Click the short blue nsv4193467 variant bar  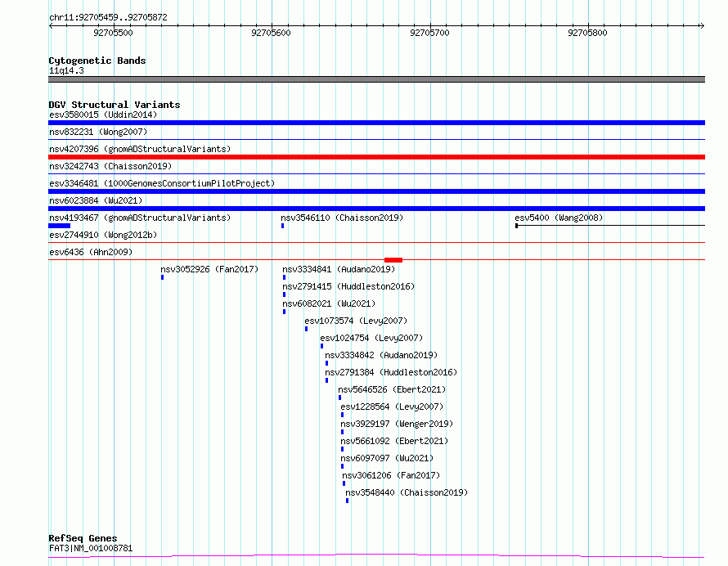point(60,226)
